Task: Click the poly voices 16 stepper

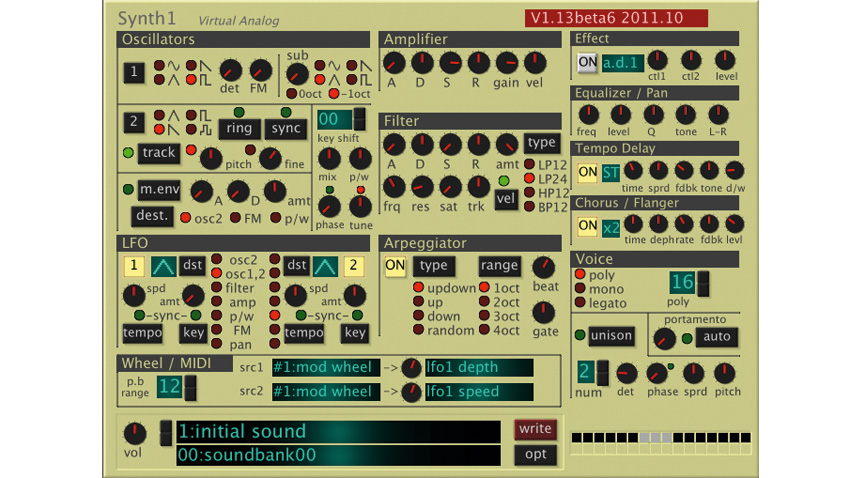Action: 703,283
